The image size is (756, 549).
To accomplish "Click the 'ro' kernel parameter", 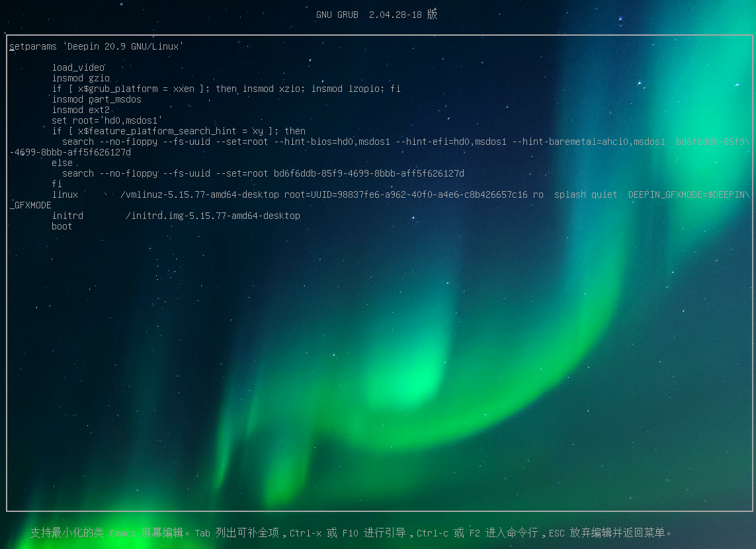I will (538, 195).
